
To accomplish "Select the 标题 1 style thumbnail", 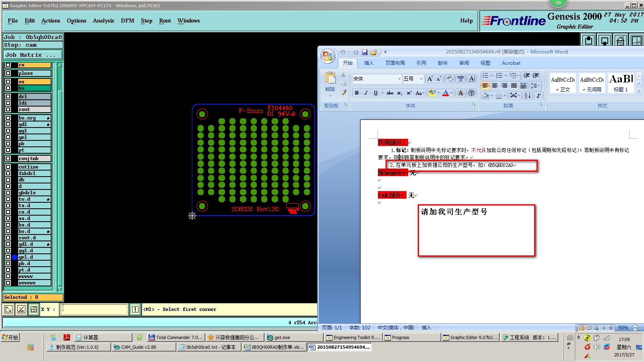I will point(621,83).
